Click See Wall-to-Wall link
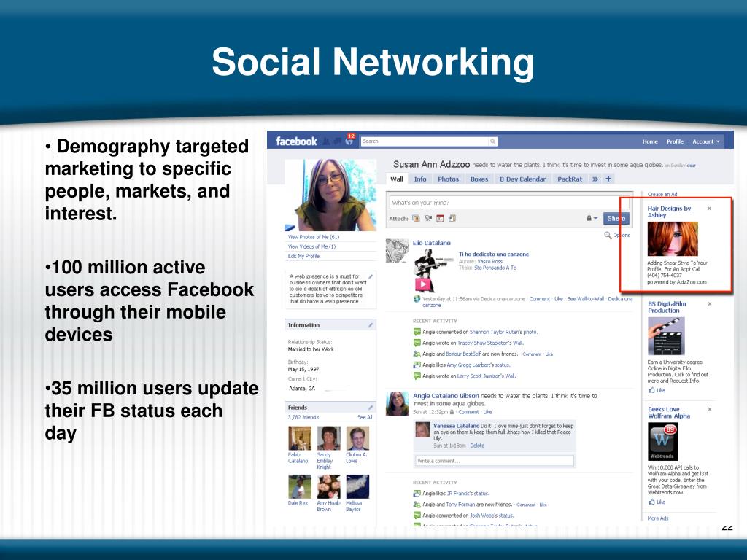This screenshot has height=560, width=747. coord(586,299)
